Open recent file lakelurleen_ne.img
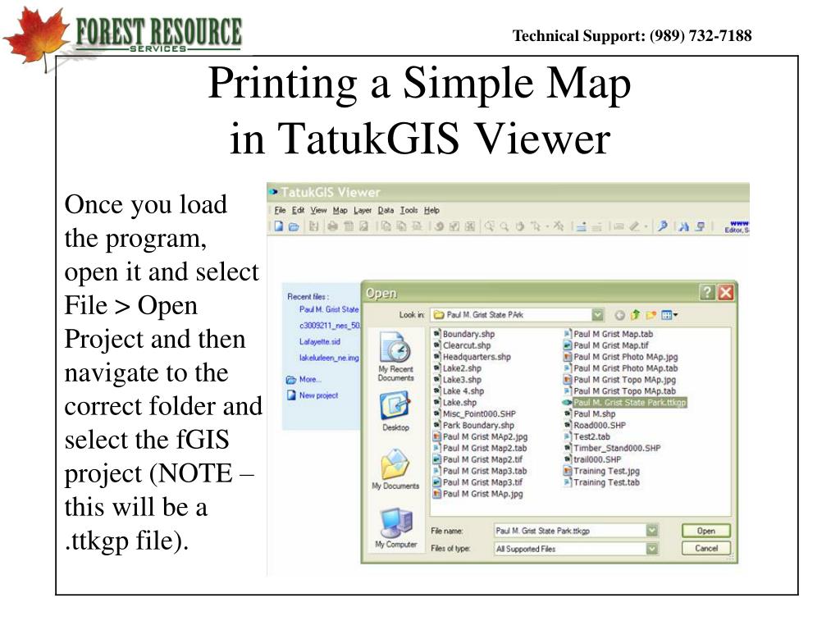840x630 pixels. (x=329, y=358)
